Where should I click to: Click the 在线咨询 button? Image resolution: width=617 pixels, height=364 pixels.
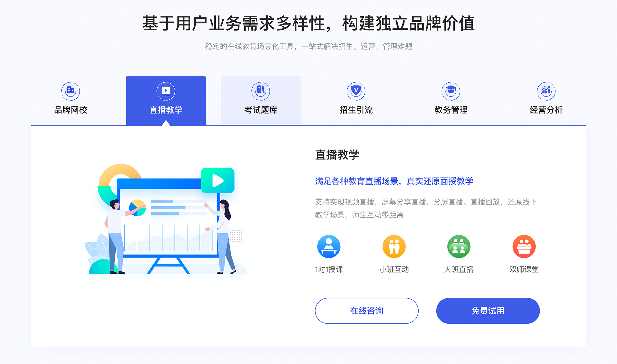367,311
